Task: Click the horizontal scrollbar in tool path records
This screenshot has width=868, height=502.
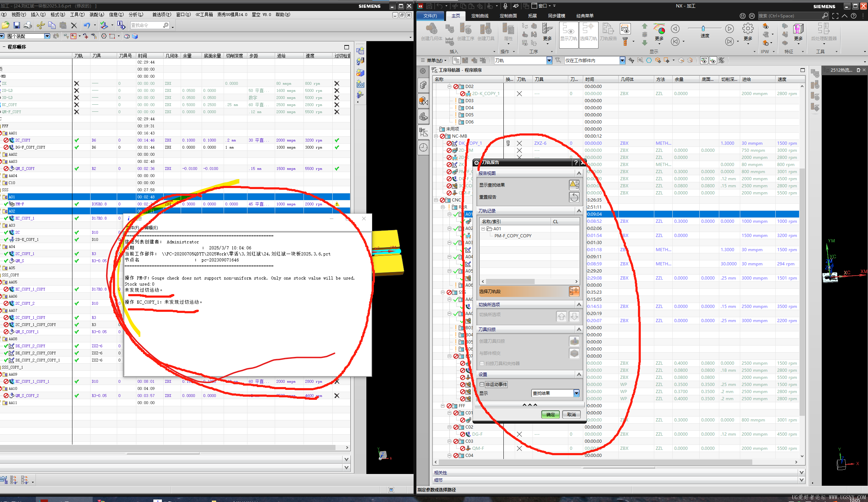Action: pyautogui.click(x=510, y=281)
